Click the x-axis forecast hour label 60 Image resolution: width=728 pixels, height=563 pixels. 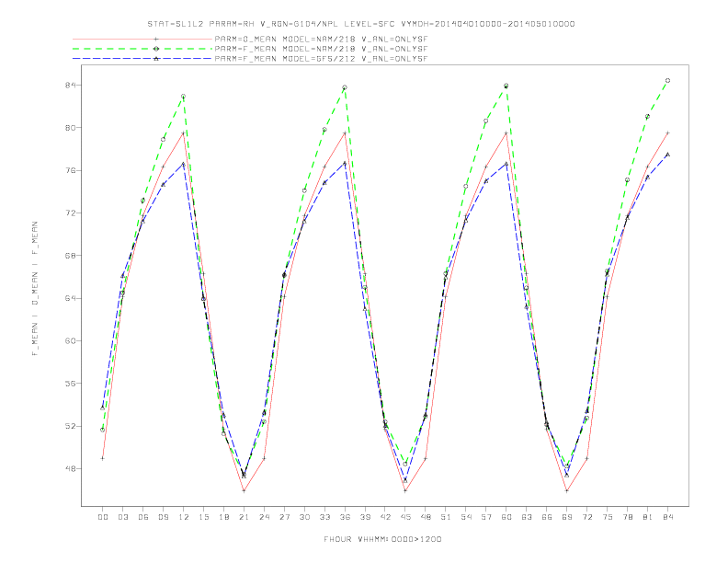pyautogui.click(x=506, y=517)
